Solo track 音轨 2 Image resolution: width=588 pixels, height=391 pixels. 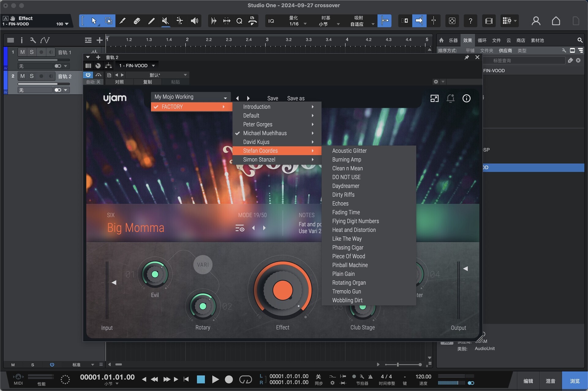click(32, 76)
